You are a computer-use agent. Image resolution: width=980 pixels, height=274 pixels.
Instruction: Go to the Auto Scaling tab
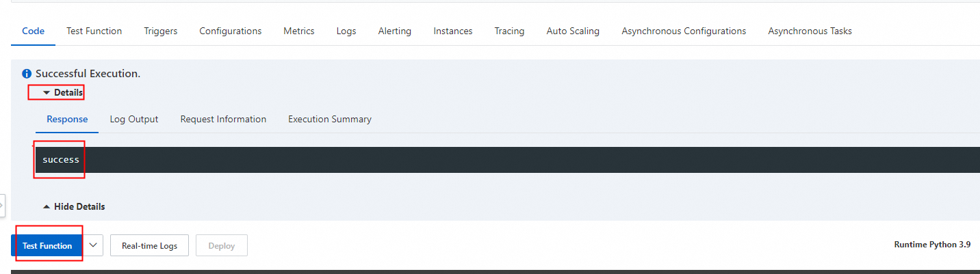tap(573, 31)
